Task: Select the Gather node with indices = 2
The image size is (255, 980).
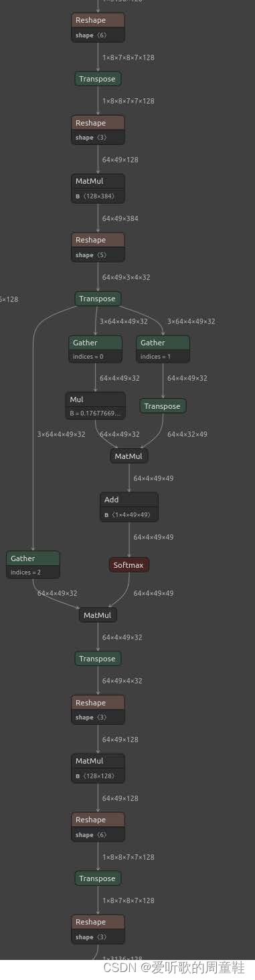Action: (33, 565)
